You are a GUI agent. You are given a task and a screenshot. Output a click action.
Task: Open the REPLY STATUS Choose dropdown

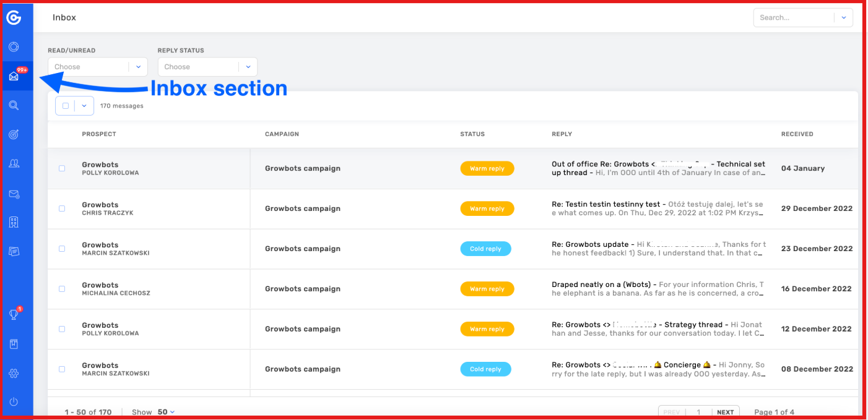pyautogui.click(x=207, y=66)
